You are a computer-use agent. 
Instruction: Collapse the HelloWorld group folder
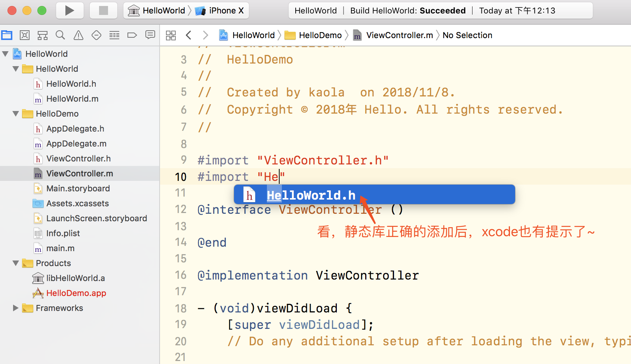pos(16,69)
